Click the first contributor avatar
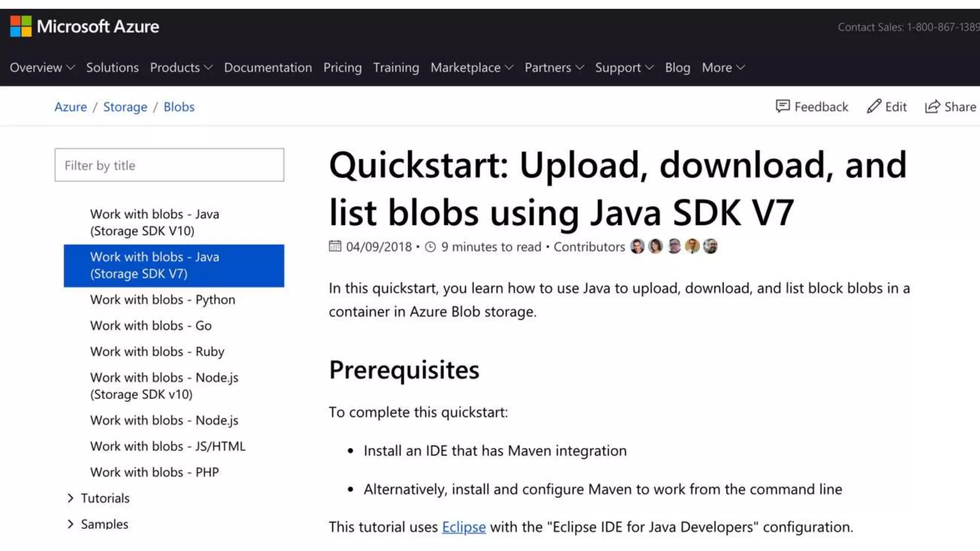The image size is (980, 551). coord(637,246)
